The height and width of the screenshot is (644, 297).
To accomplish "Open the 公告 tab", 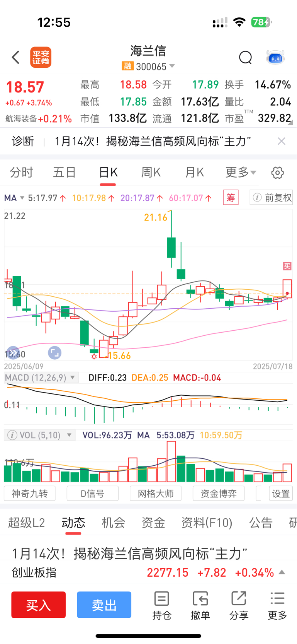I will click(x=261, y=523).
